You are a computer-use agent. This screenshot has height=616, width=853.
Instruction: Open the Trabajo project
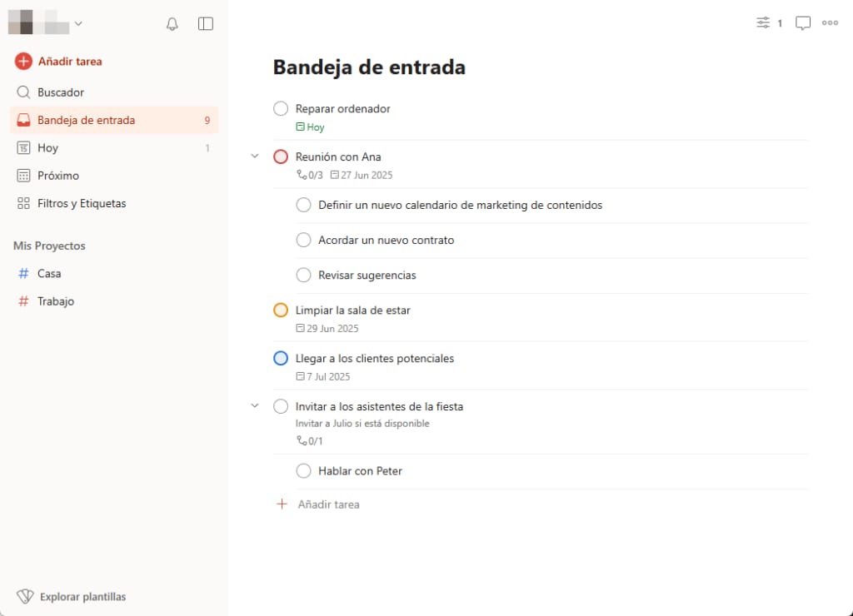(x=57, y=301)
